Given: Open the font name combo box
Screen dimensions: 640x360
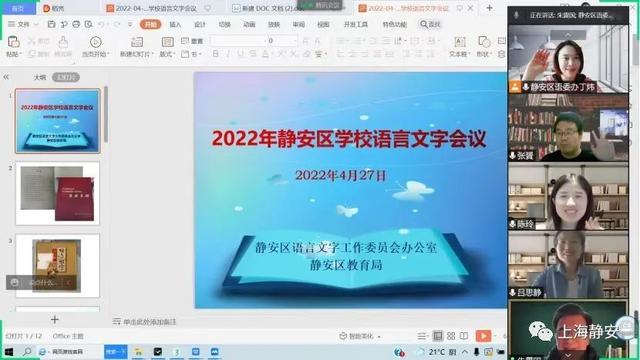Looking at the screenshot, I should [238, 41].
